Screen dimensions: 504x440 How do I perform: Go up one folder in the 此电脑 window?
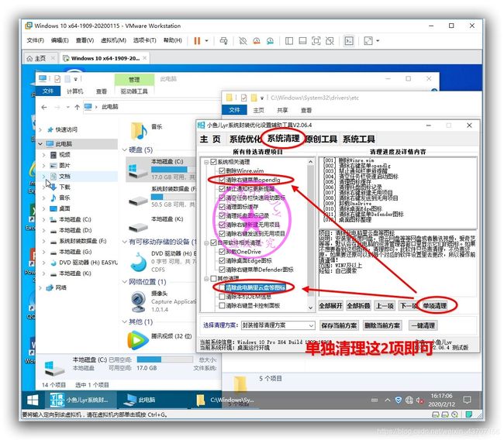(x=77, y=107)
